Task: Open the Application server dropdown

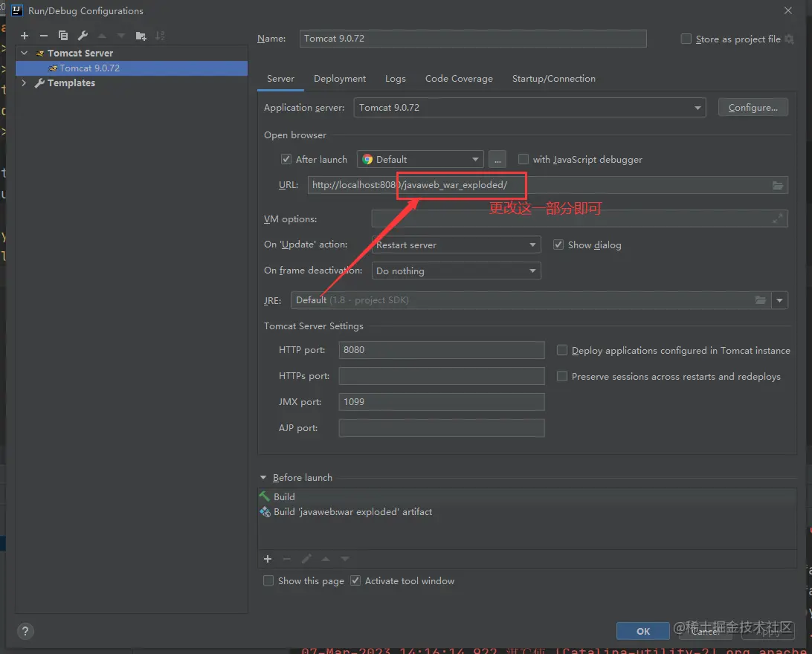Action: point(529,108)
